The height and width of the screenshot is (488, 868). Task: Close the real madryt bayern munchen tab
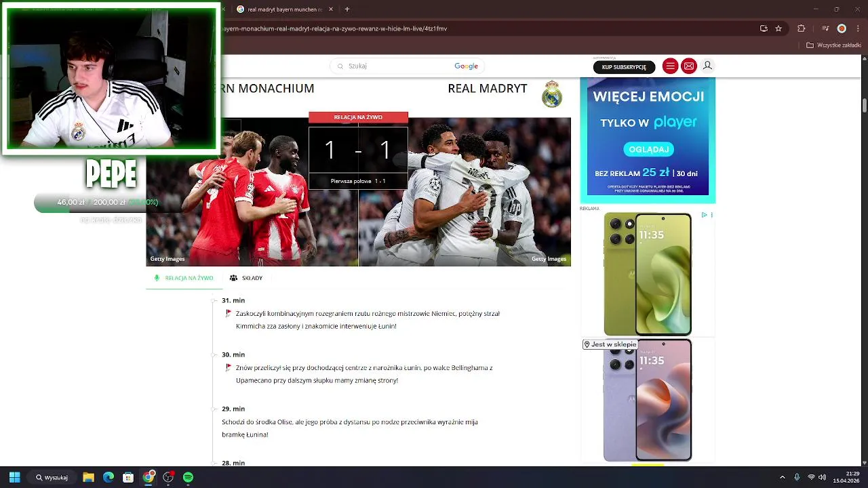click(x=331, y=9)
